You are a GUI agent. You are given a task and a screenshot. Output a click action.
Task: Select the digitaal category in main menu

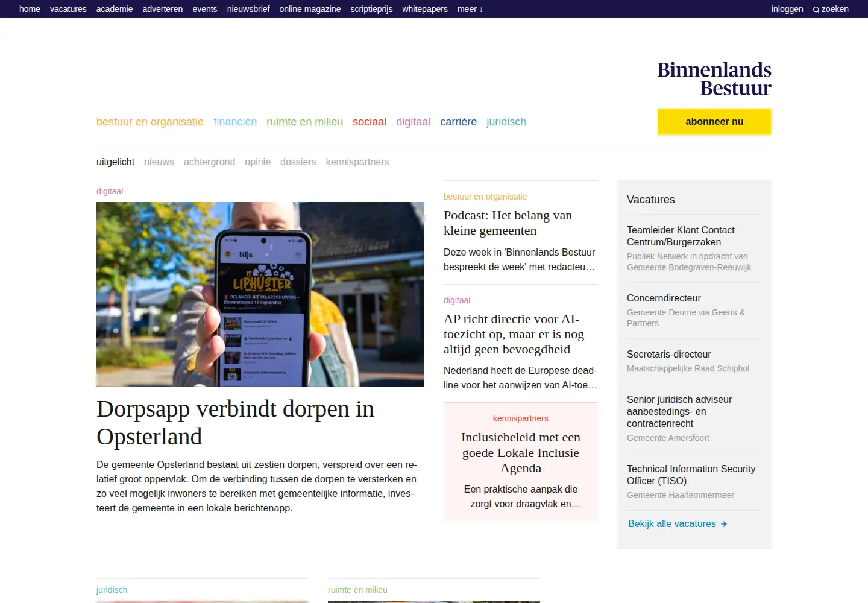[x=413, y=122]
